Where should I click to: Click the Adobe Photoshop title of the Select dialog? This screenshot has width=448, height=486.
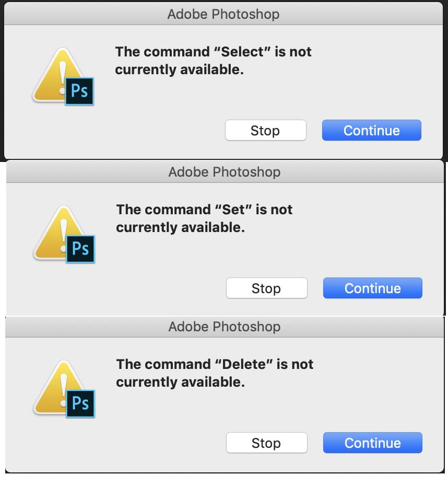[223, 14]
